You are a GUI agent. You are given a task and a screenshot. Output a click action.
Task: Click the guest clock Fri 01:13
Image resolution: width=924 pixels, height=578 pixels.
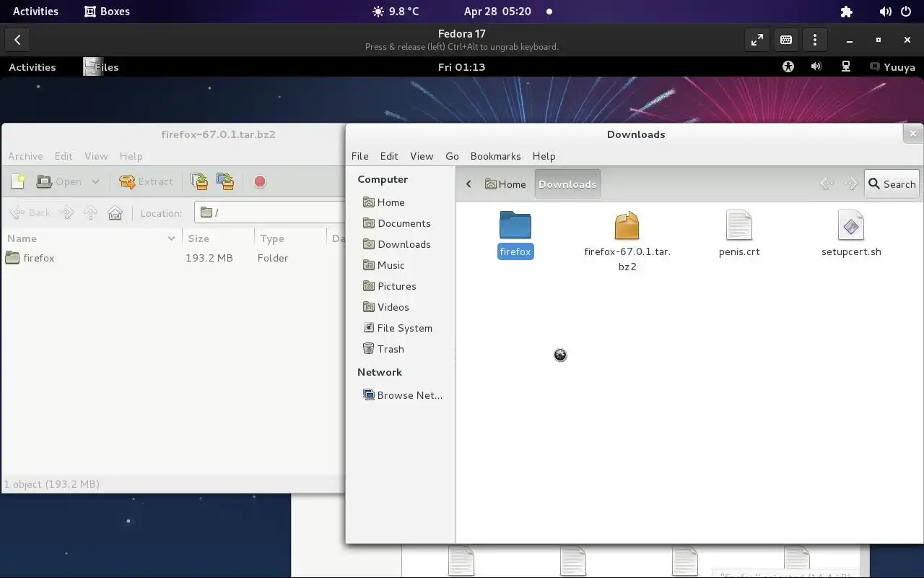(x=461, y=67)
